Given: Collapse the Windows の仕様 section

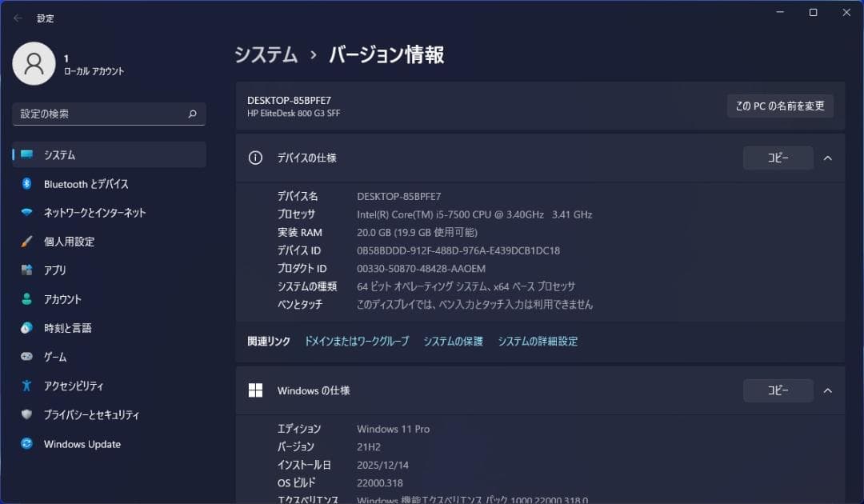Looking at the screenshot, I should point(828,390).
